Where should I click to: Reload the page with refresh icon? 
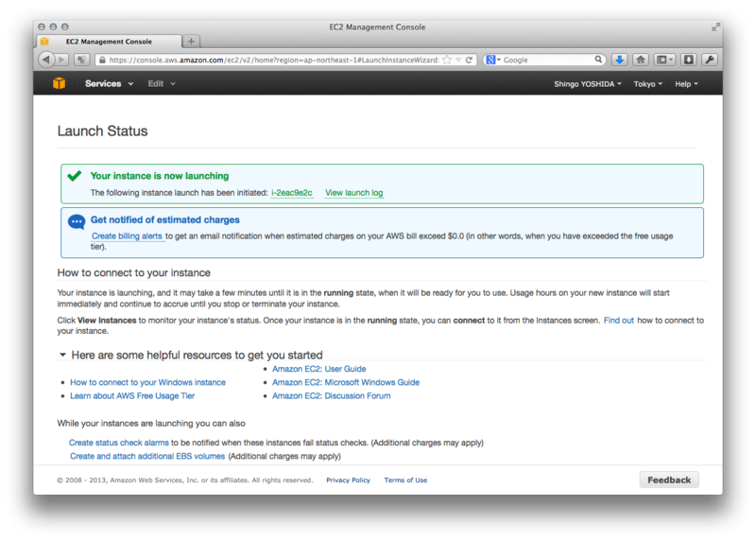click(x=469, y=60)
